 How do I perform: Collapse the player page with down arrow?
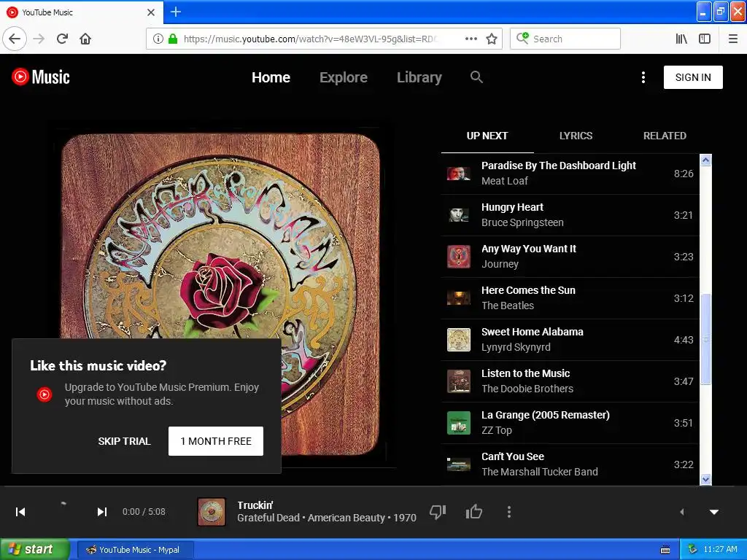point(713,512)
